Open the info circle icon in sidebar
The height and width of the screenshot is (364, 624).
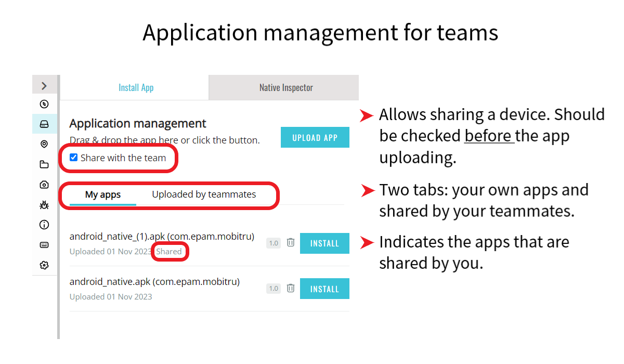pos(44,225)
